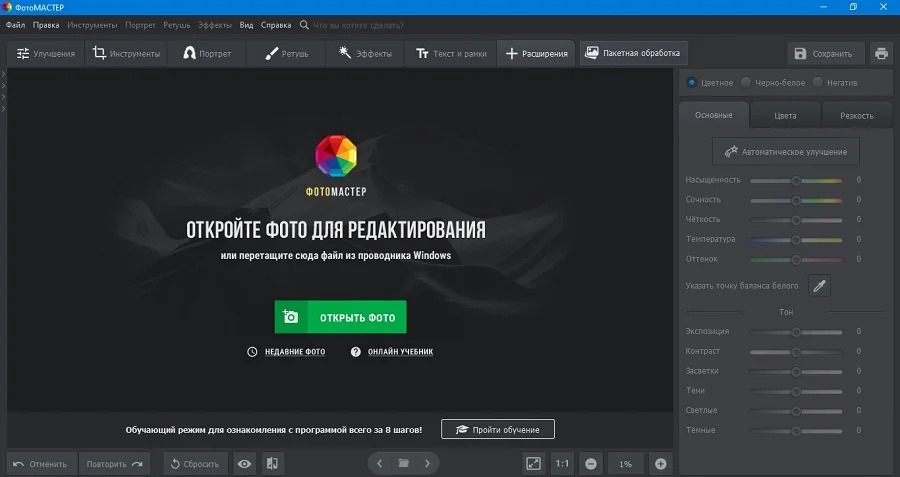Click the Сохранить button

click(x=825, y=53)
